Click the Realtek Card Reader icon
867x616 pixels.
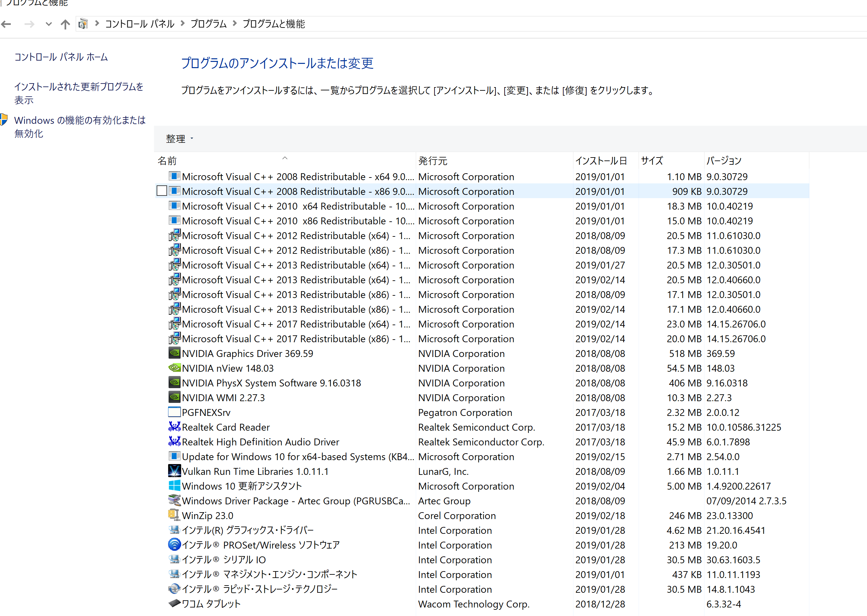(174, 427)
